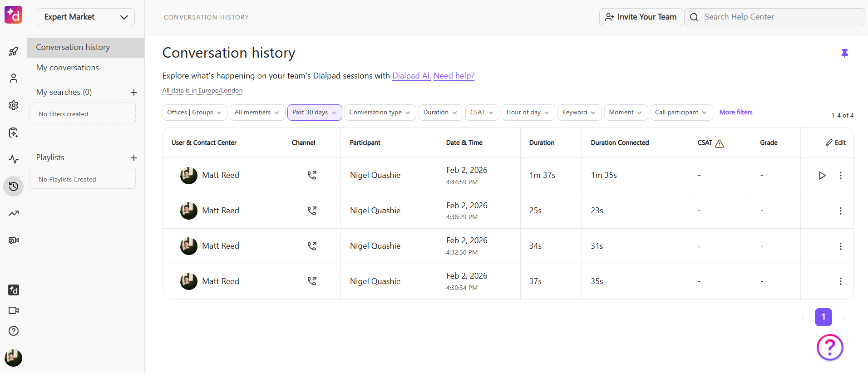Open the settings gear icon in sidebar
Screen dimensions: 868x373
coord(14,105)
